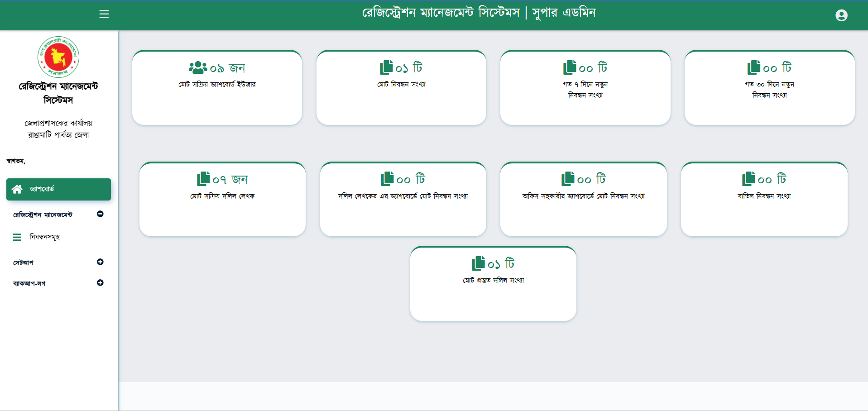The height and width of the screenshot is (411, 868).
Task: Click the government seal logo in sidebar
Action: (58, 57)
